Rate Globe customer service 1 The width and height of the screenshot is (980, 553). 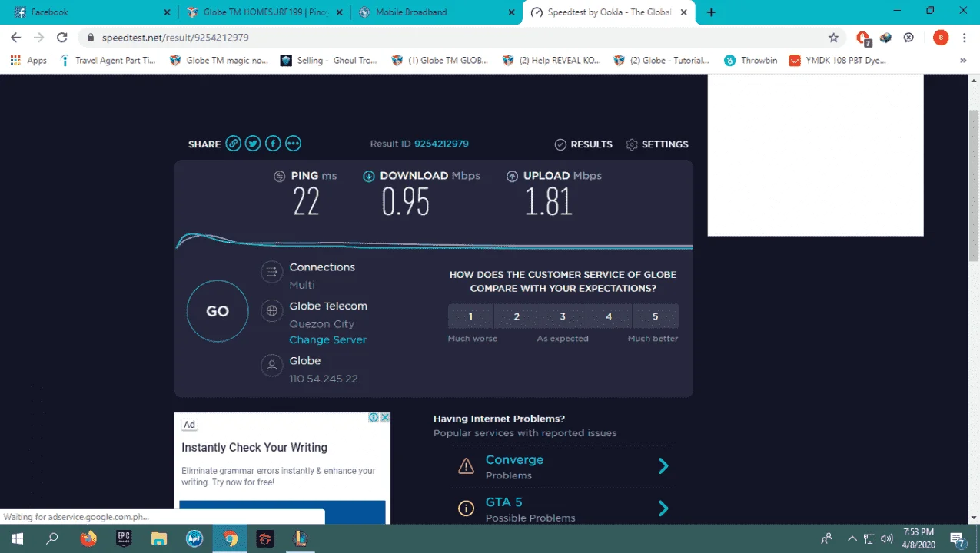(x=470, y=316)
